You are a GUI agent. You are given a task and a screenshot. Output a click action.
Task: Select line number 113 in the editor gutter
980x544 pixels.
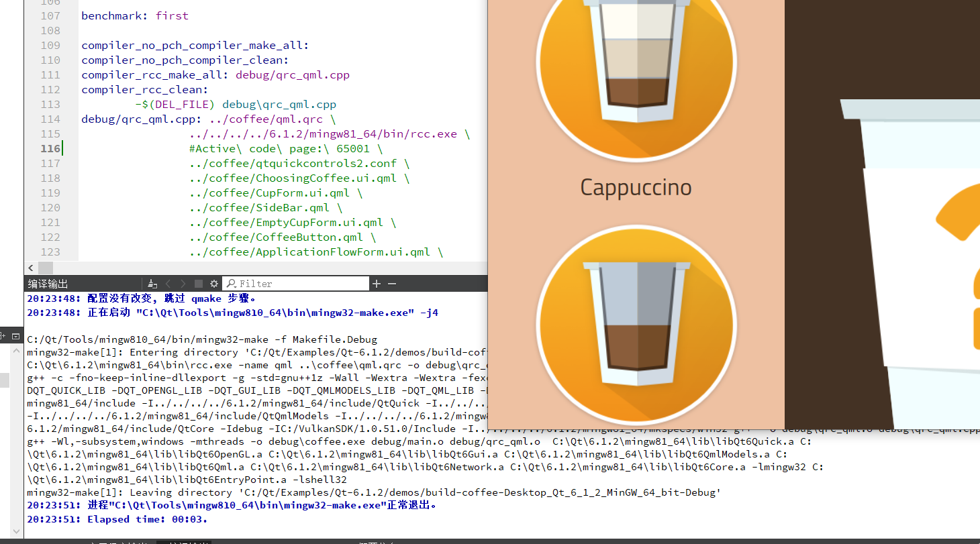[x=50, y=104]
